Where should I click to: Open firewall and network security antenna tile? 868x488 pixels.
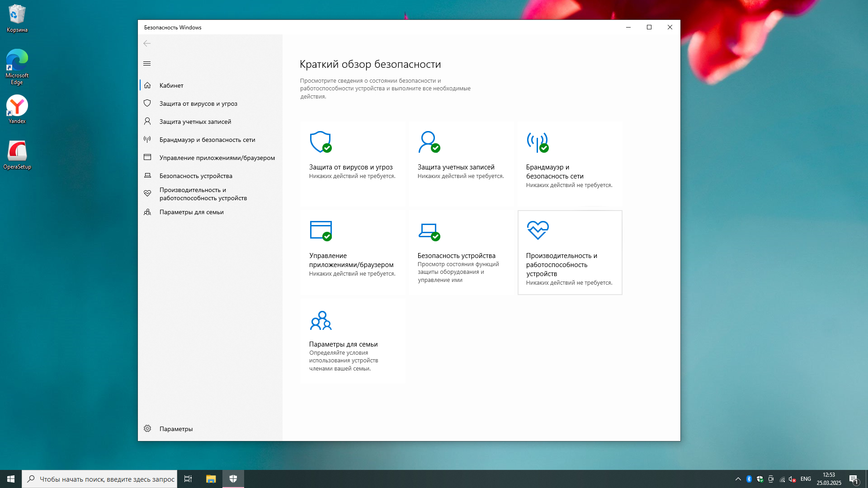coord(569,163)
